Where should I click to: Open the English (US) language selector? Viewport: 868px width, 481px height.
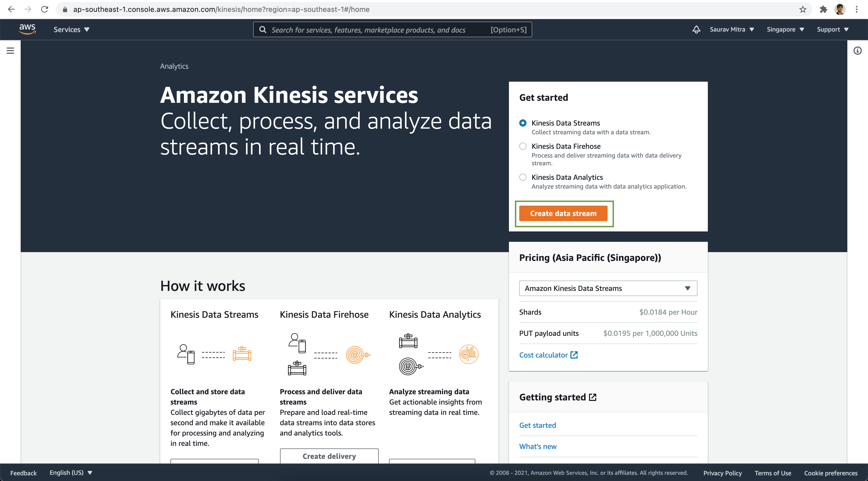(71, 472)
